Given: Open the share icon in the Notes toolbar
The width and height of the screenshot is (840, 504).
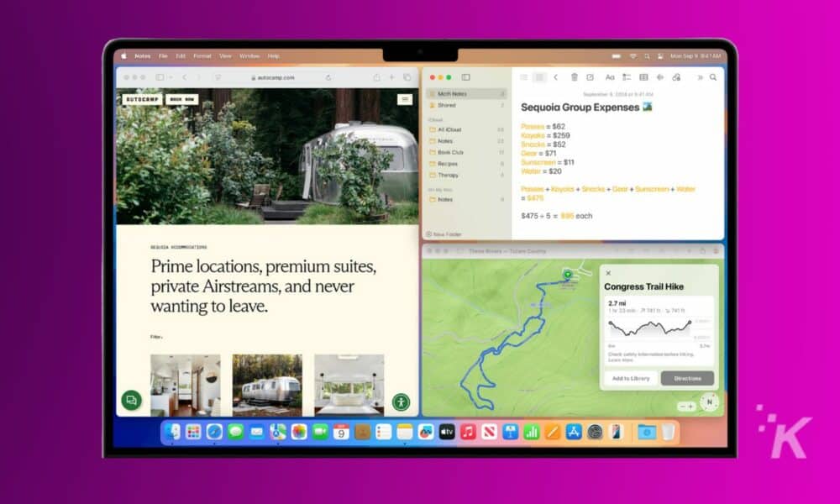Looking at the screenshot, I should coord(676,76).
